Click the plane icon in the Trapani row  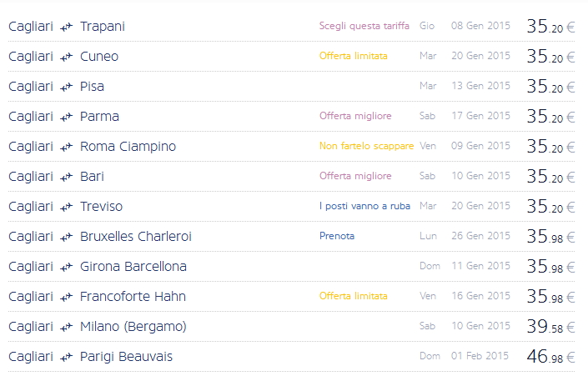(67, 27)
